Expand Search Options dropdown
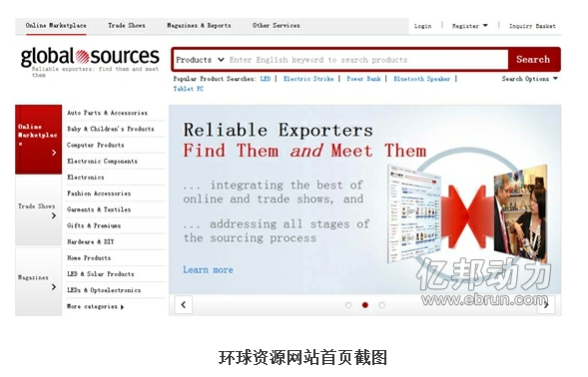Screen dimensions: 588x377 click(x=530, y=79)
